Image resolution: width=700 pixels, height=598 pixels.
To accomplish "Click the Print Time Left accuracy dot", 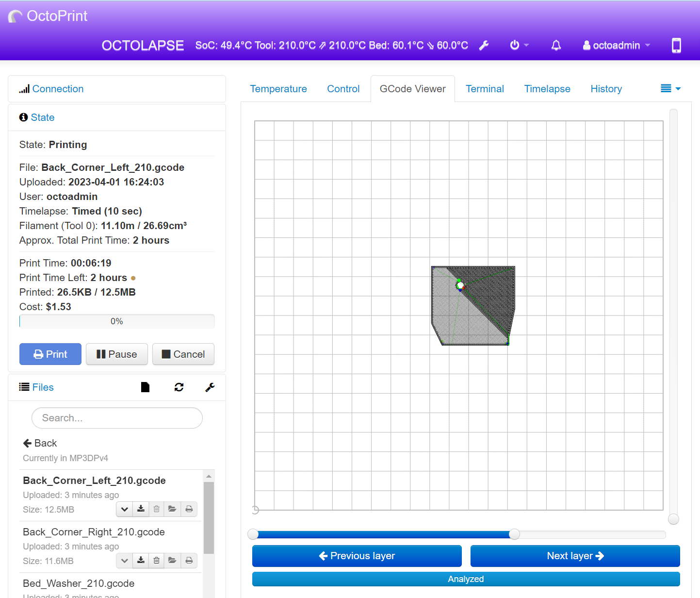I will coord(133,278).
